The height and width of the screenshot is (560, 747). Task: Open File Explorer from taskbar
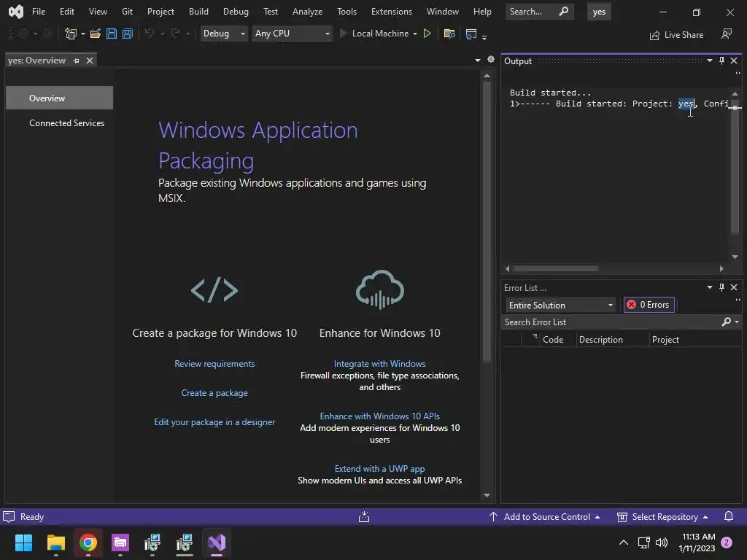coord(55,542)
